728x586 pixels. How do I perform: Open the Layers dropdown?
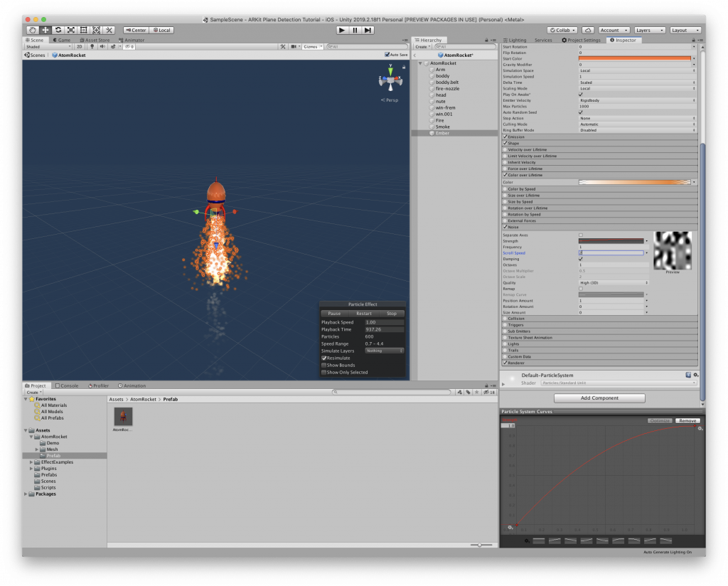(x=650, y=30)
